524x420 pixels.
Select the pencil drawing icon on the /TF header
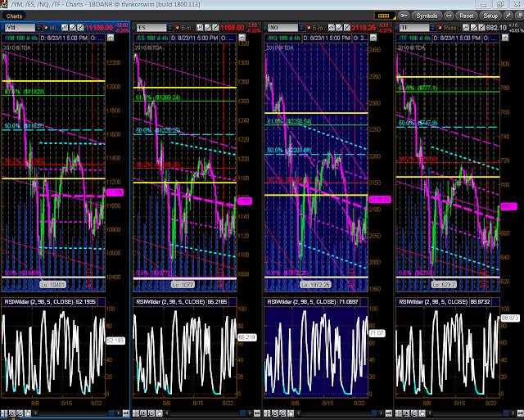(x=474, y=27)
